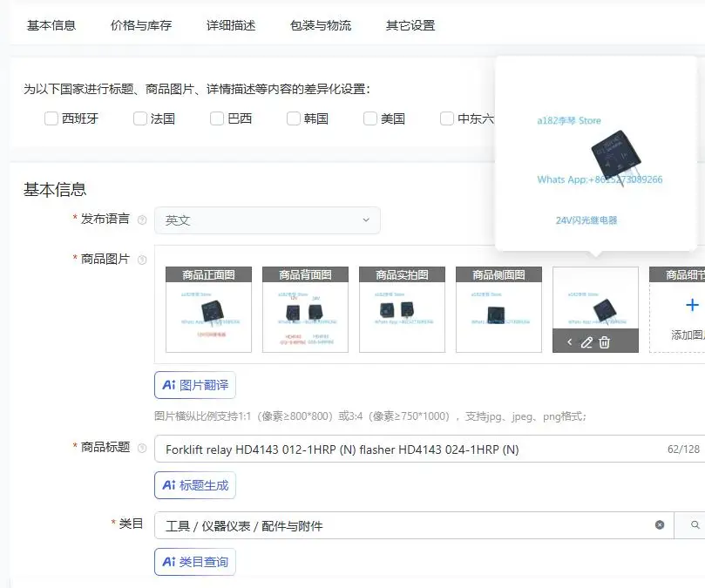Select the 商品实拍图 thumbnail
The height and width of the screenshot is (588, 705).
[402, 310]
